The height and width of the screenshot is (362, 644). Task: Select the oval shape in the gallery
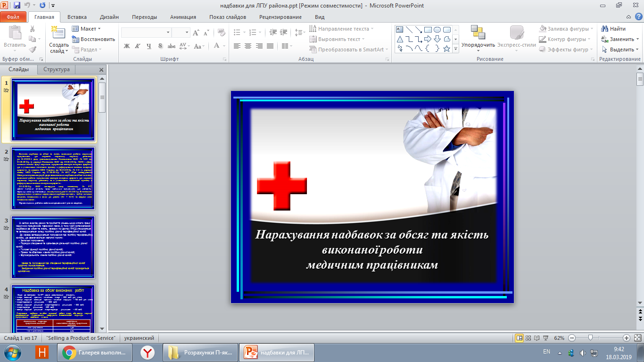[x=437, y=29]
